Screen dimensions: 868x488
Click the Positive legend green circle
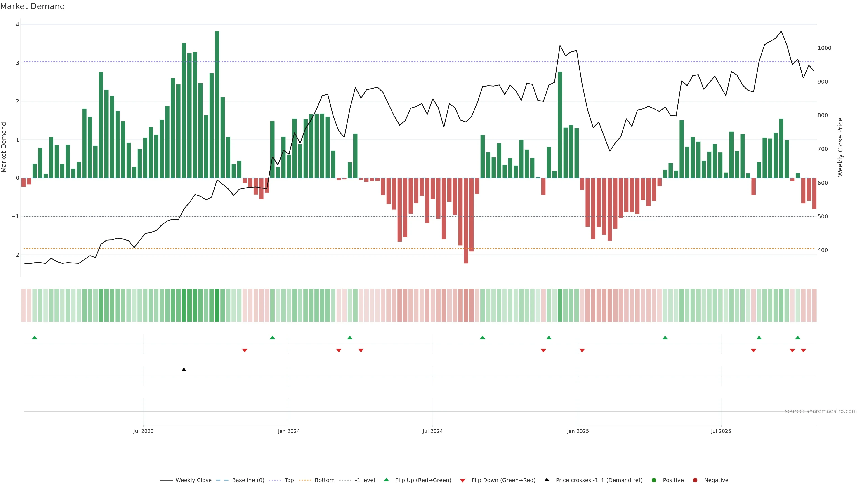click(654, 480)
